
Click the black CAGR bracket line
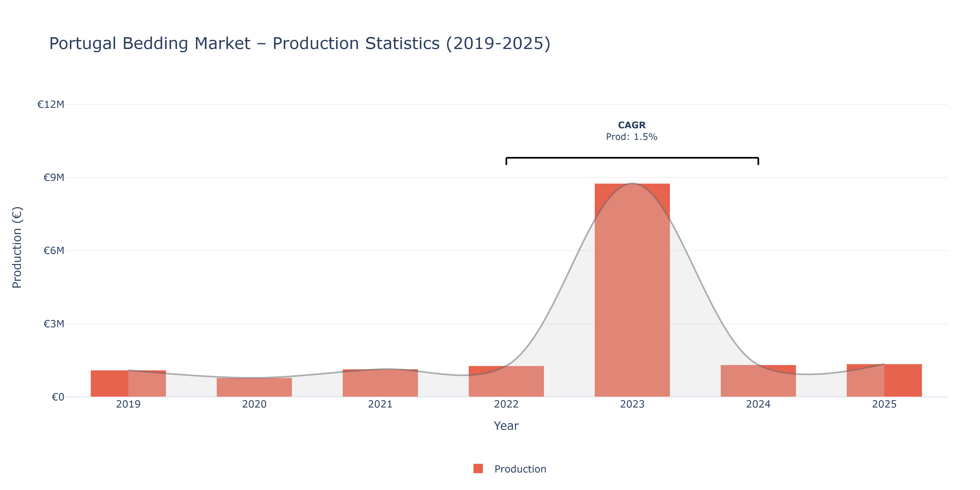[632, 158]
